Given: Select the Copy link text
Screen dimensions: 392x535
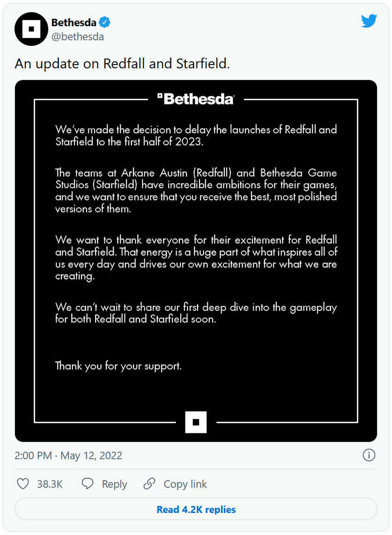Looking at the screenshot, I should [x=185, y=484].
